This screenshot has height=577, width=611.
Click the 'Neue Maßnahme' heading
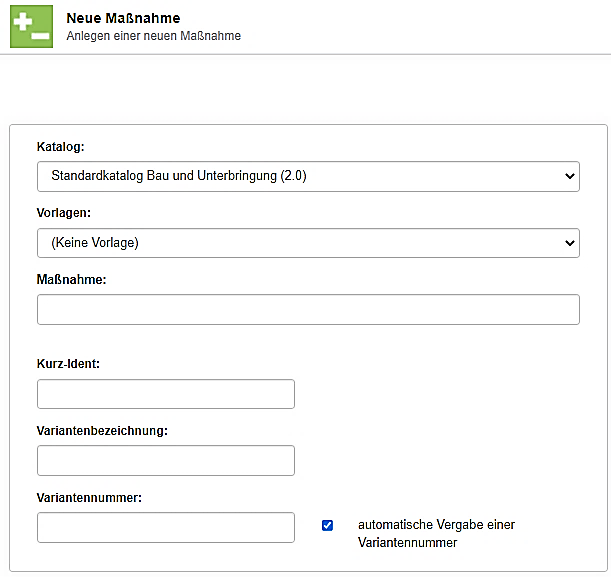116,18
